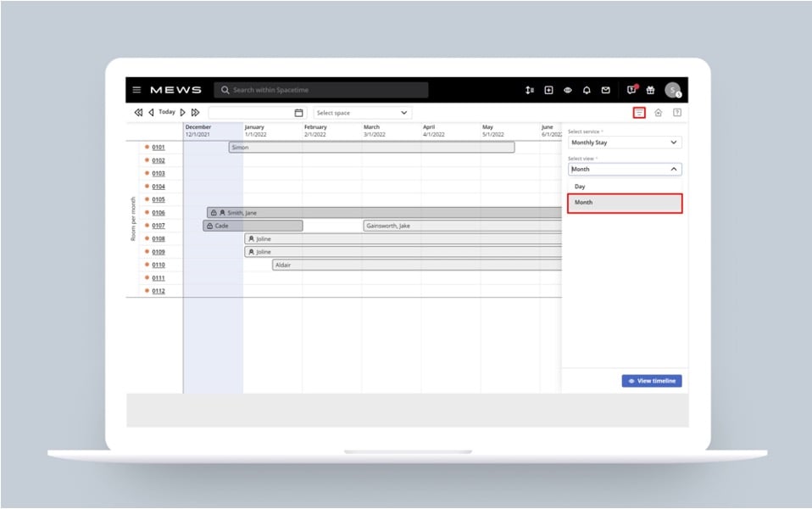Click the View timeline button
The image size is (812, 509).
click(x=651, y=381)
